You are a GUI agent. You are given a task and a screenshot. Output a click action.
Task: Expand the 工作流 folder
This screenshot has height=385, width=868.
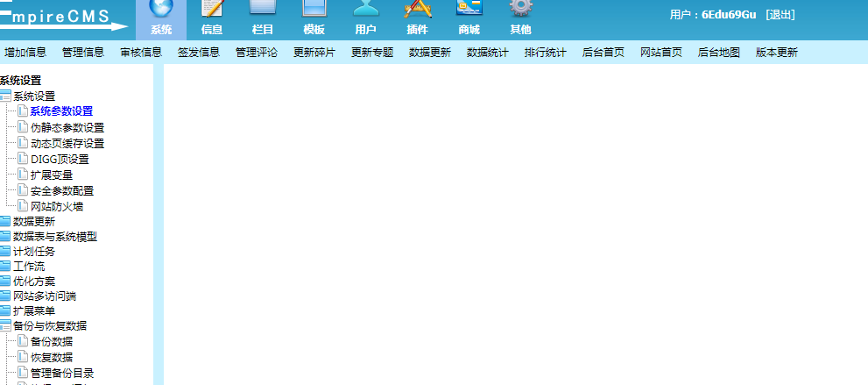pos(5,267)
